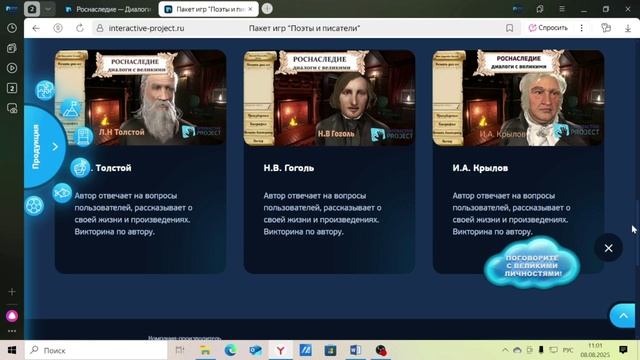Select the book document category icon

(x=83, y=136)
